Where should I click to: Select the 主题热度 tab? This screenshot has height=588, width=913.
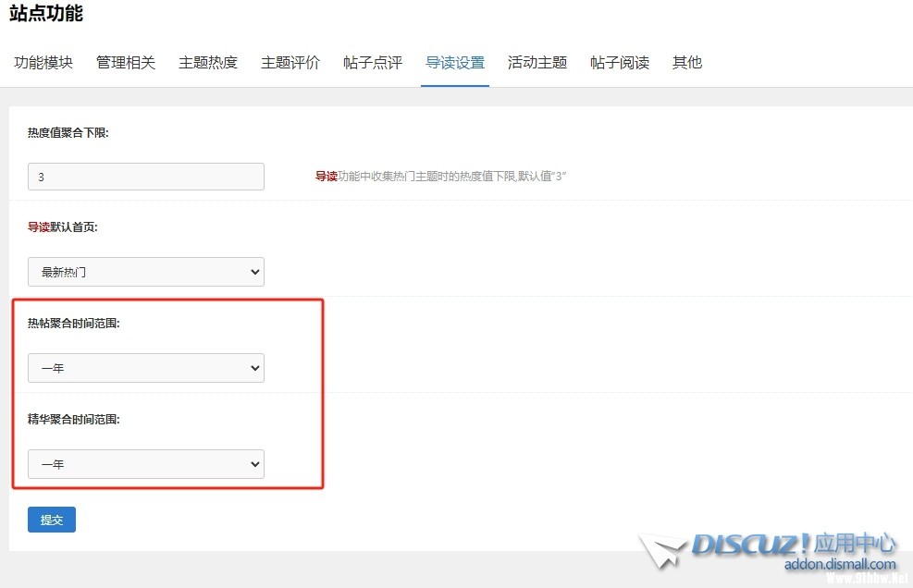208,63
